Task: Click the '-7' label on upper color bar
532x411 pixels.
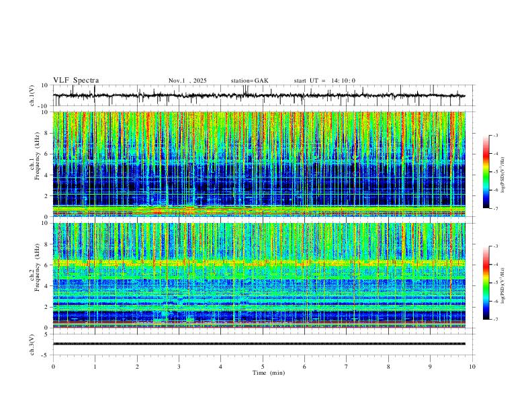Action: click(496, 209)
